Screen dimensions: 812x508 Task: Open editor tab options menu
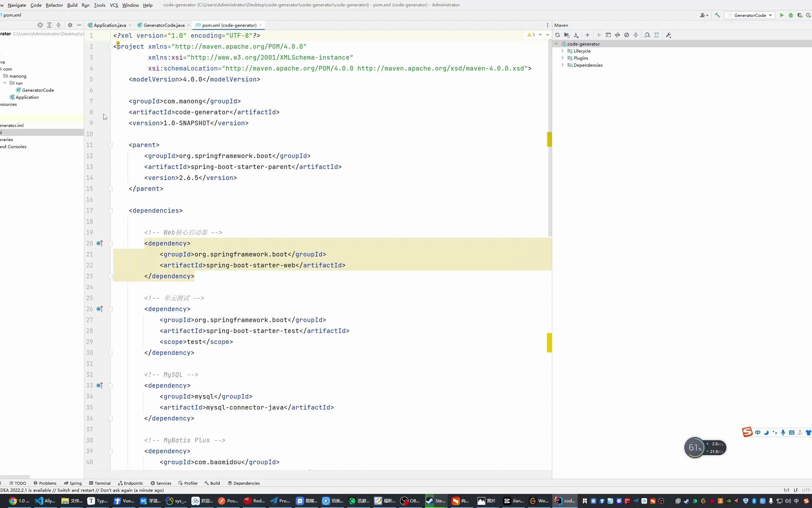(547, 25)
